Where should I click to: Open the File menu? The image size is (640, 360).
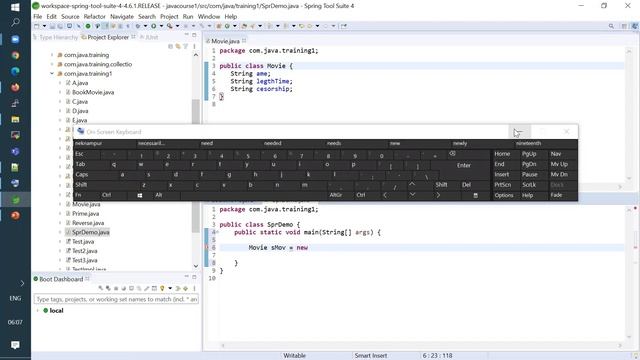pyautogui.click(x=38, y=17)
